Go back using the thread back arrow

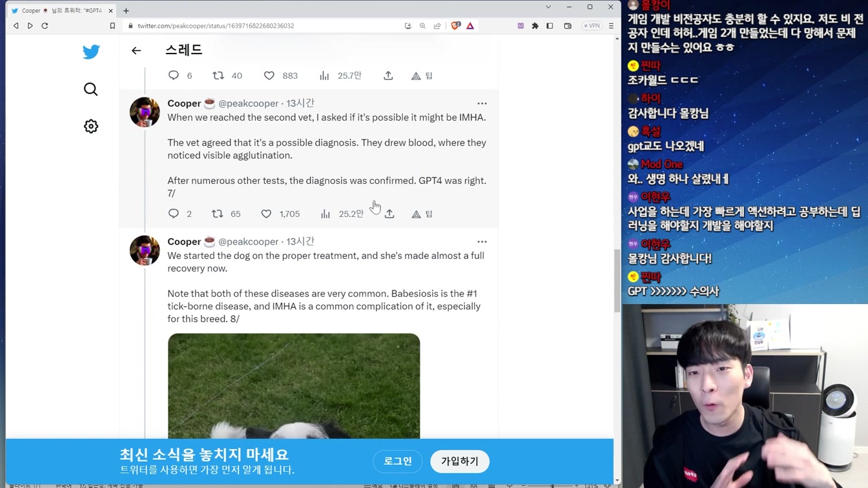coord(136,50)
